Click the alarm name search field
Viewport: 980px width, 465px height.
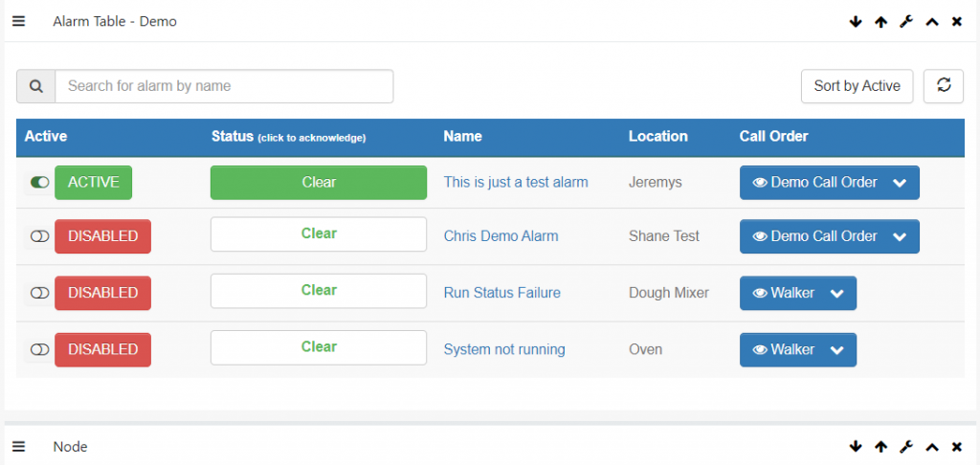click(x=224, y=85)
